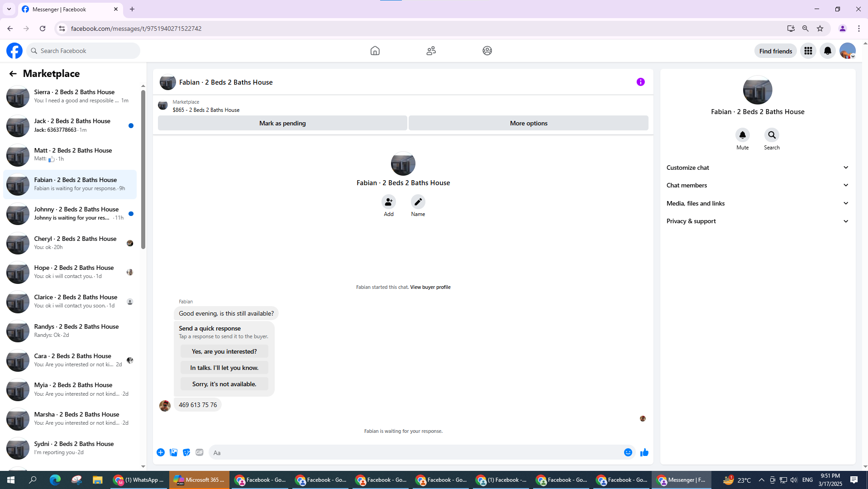868x489 pixels.
Task: Open the Cheryl conversation
Action: (70, 243)
